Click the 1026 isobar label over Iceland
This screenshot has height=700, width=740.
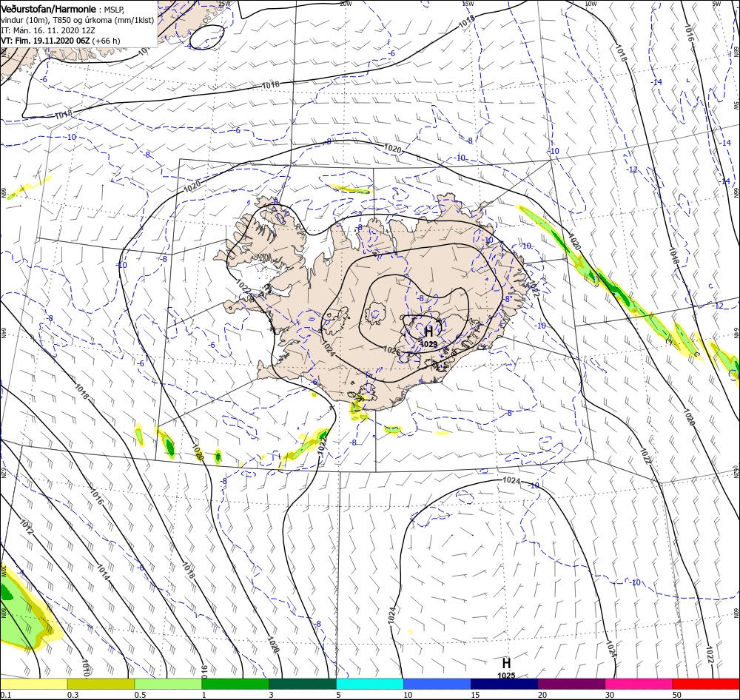[391, 350]
